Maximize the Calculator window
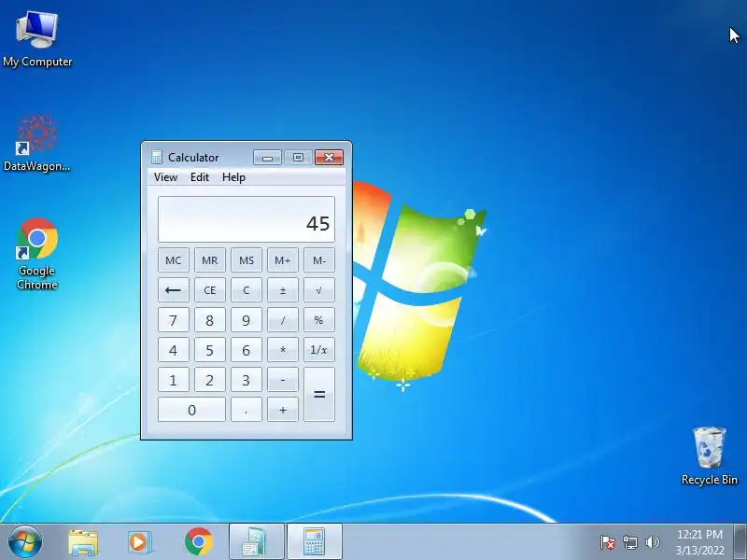 [x=298, y=158]
